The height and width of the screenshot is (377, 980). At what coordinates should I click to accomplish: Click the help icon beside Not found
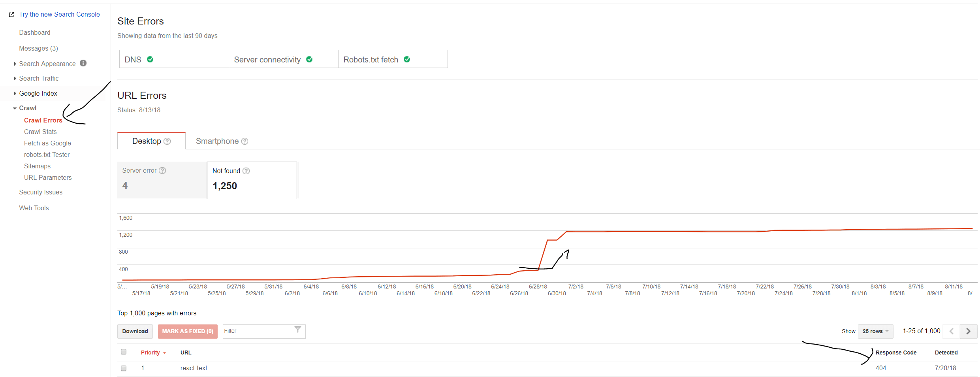point(246,171)
